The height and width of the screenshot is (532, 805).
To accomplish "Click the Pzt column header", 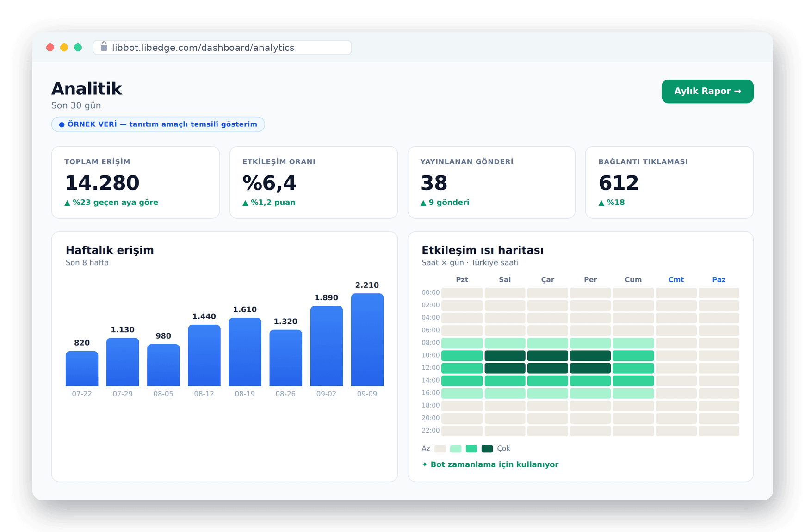I will (x=462, y=279).
